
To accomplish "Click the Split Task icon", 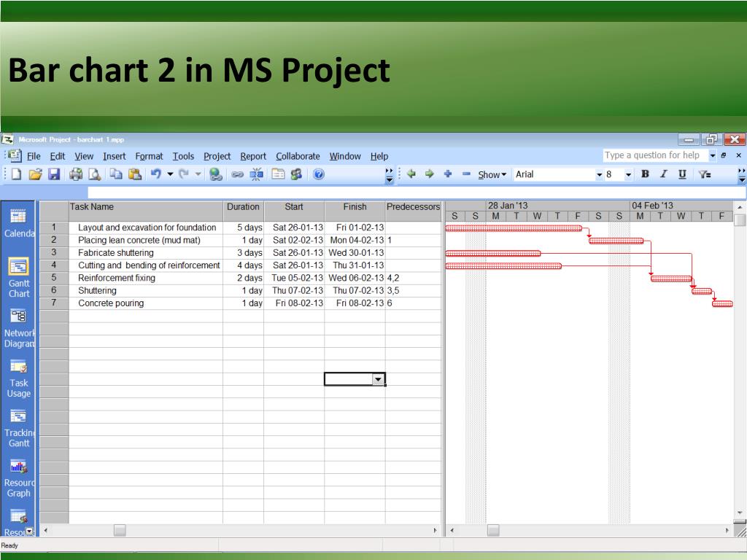I will coord(256,174).
